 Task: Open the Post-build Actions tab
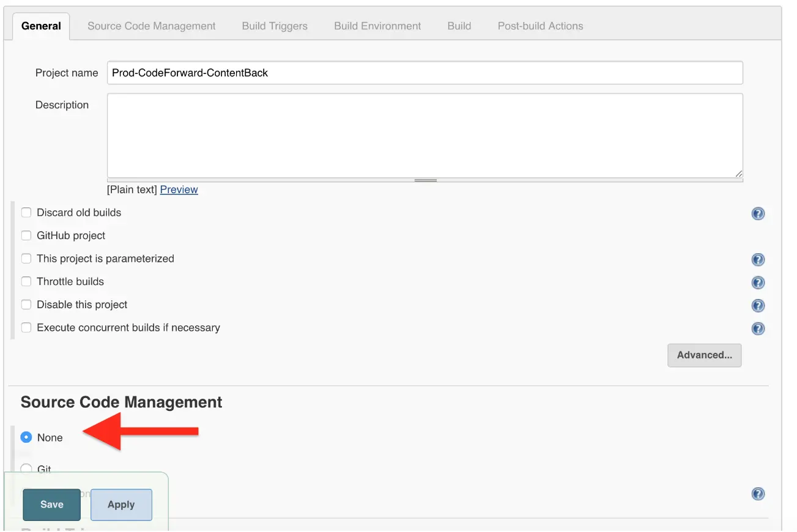(540, 26)
